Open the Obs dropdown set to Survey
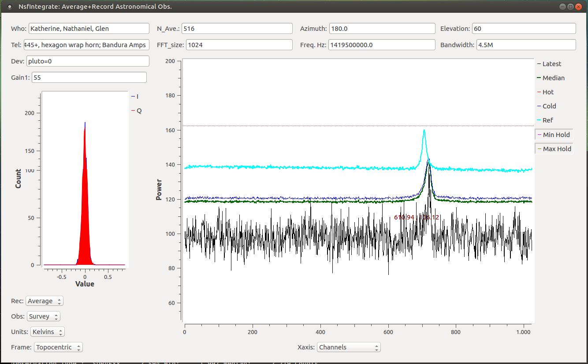This screenshot has width=588, height=364. (x=44, y=316)
